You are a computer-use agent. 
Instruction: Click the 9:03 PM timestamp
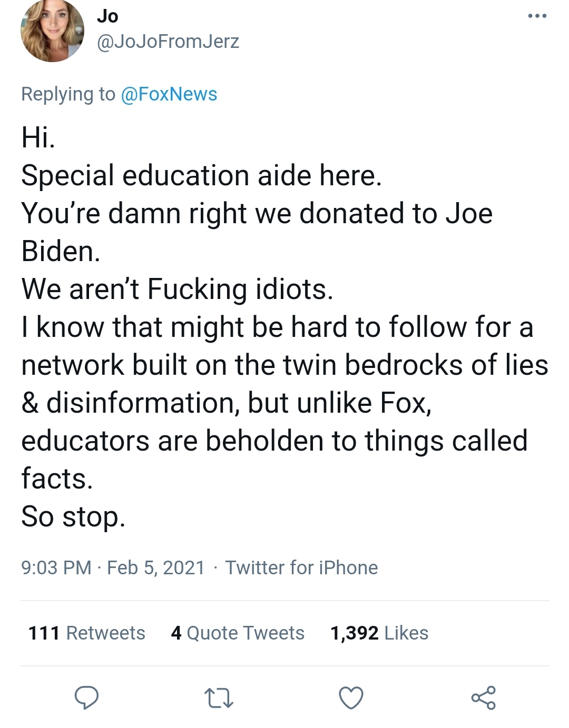click(x=56, y=568)
